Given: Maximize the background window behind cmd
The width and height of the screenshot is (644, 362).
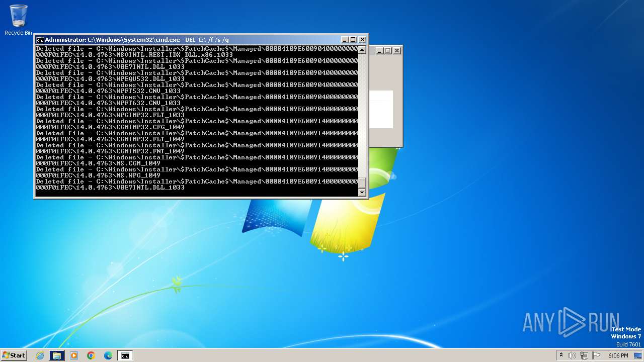Looking at the screenshot, I should pos(388,51).
